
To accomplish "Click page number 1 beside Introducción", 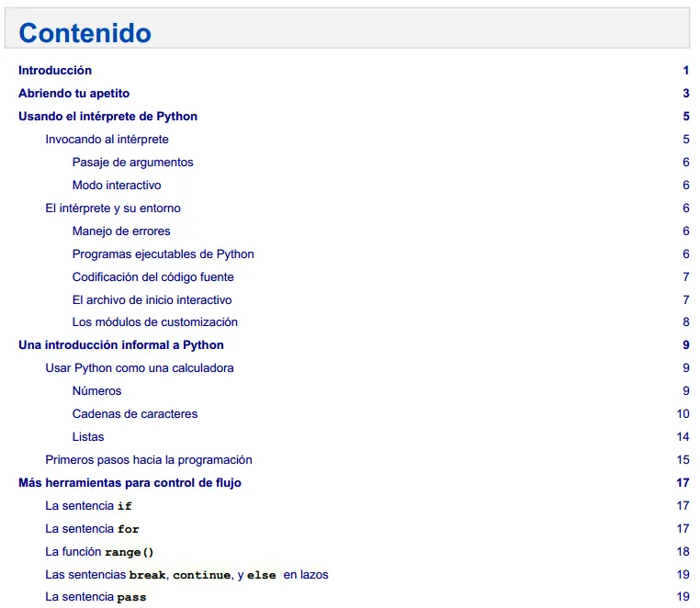I will 685,71.
